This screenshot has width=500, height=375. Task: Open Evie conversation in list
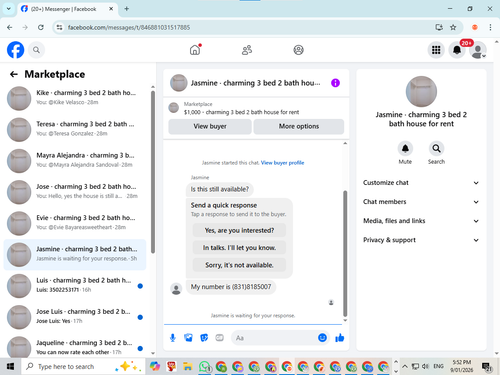pos(75,223)
